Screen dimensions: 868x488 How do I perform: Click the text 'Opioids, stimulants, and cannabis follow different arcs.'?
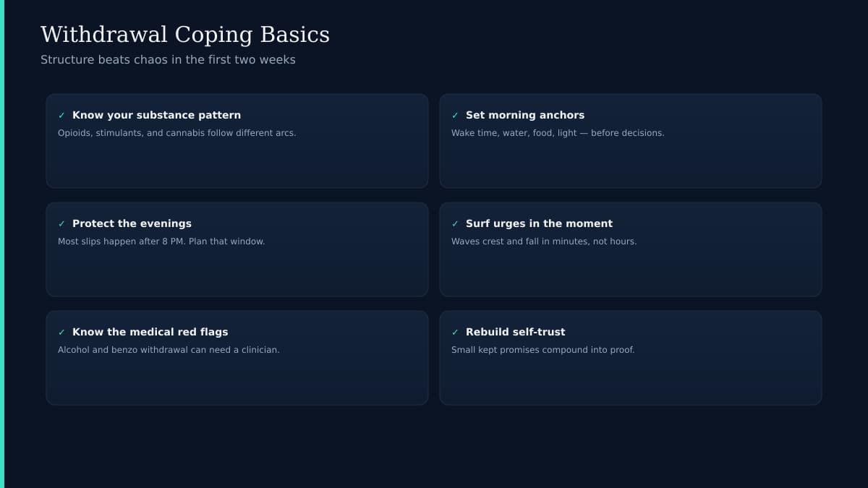[x=177, y=133]
